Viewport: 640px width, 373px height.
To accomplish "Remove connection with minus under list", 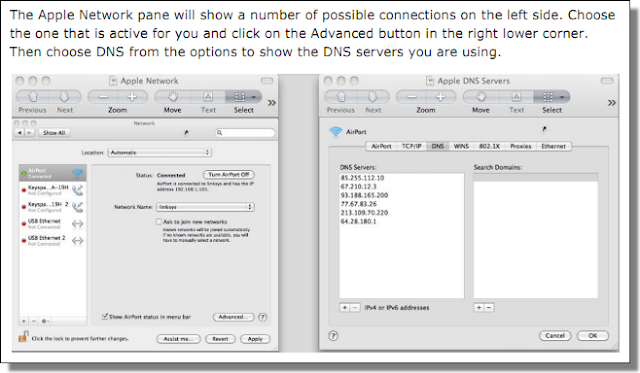I will (34, 321).
